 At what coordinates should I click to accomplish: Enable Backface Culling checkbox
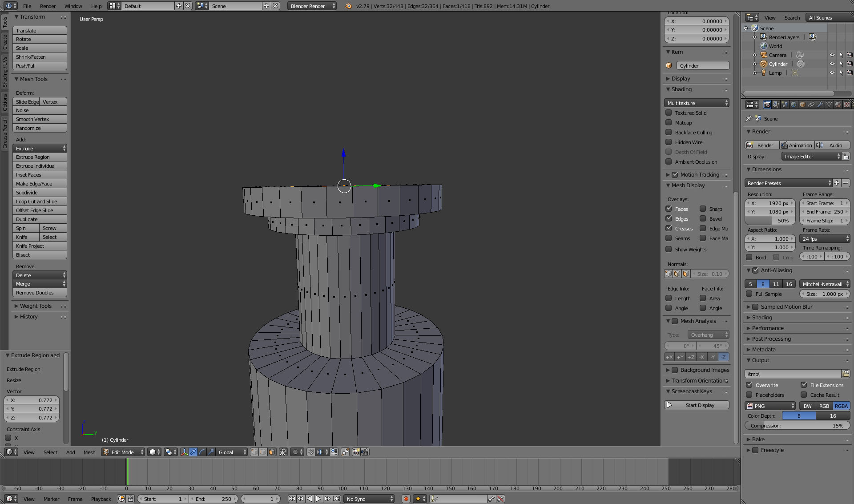tap(669, 132)
